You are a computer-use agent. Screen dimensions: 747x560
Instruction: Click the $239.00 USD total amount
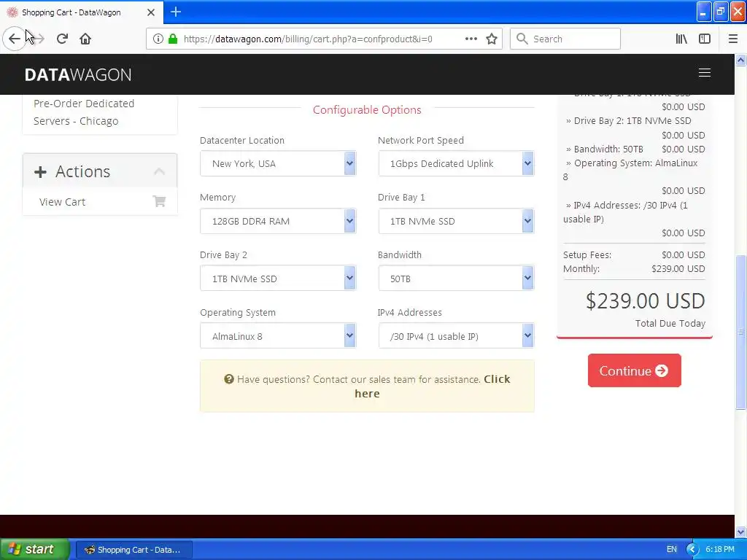(645, 300)
